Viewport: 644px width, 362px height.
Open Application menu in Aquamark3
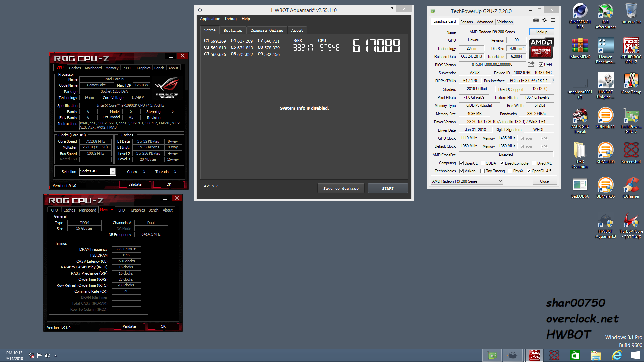pyautogui.click(x=210, y=19)
